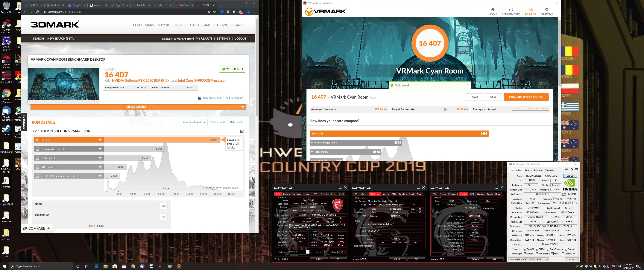This screenshot has height=270, width=644.
Task: Toggle the PhysX checkbox in GPU-Z
Action: [x=552, y=254]
